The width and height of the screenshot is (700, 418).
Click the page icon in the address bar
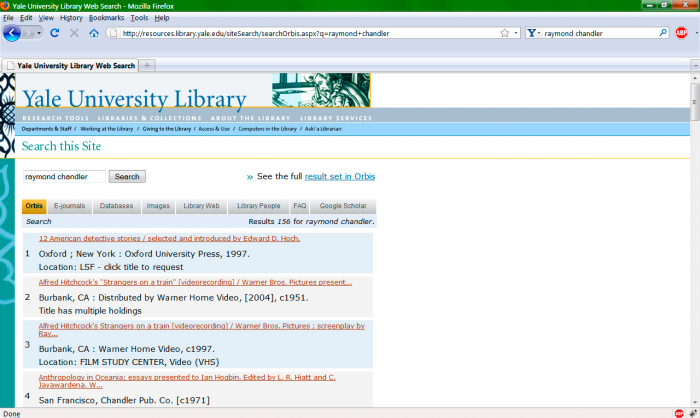point(113,33)
